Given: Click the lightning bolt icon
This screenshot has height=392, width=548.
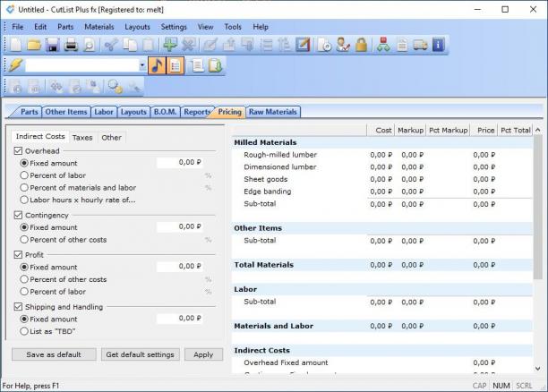Looking at the screenshot, I should (15, 65).
